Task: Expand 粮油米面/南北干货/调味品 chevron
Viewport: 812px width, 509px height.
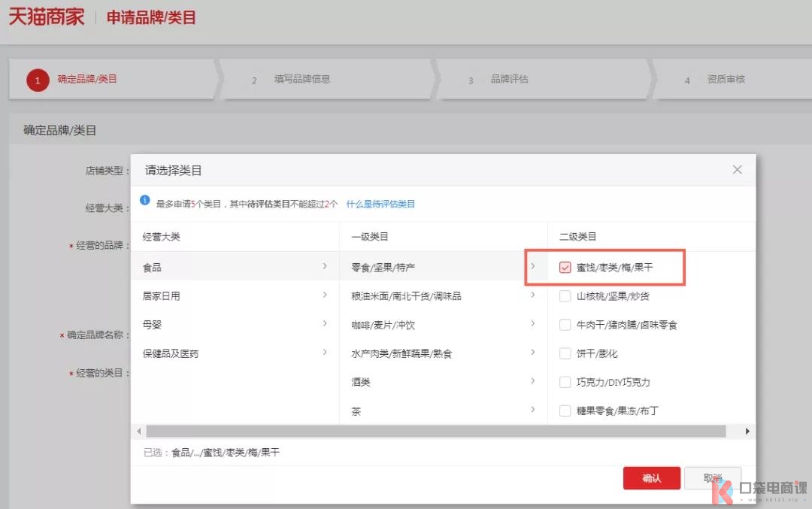Action: (533, 295)
